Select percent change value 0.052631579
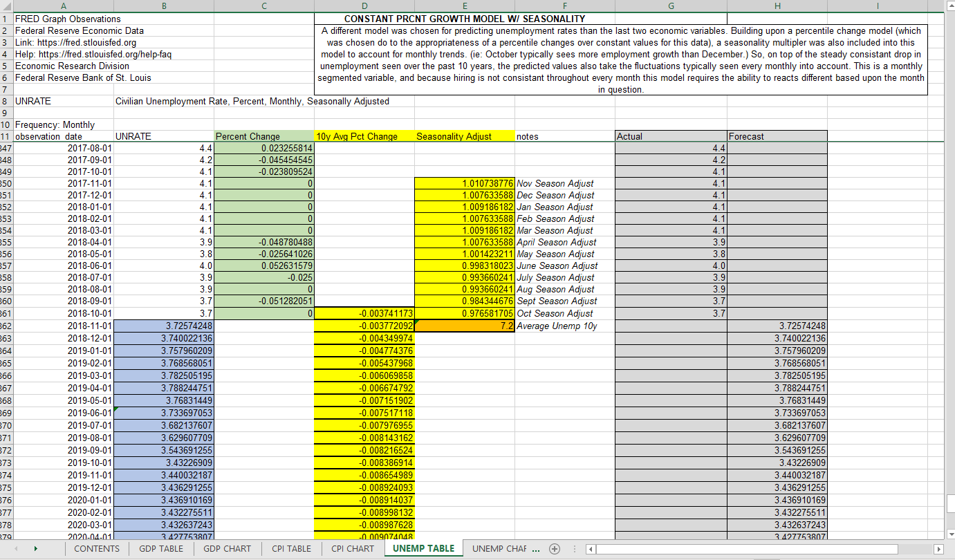This screenshot has height=560, width=955. coord(263,265)
